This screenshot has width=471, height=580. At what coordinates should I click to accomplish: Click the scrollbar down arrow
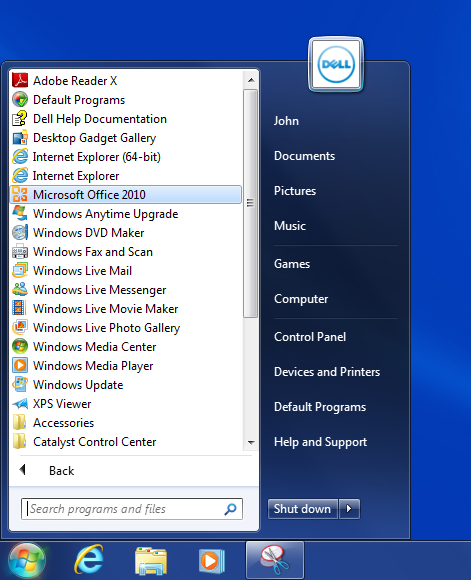click(251, 442)
